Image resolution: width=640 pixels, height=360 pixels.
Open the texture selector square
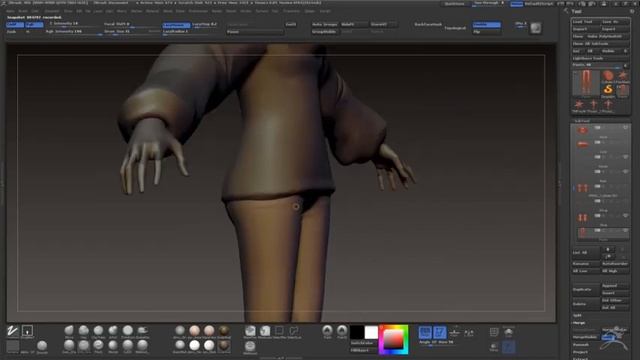tap(13, 346)
